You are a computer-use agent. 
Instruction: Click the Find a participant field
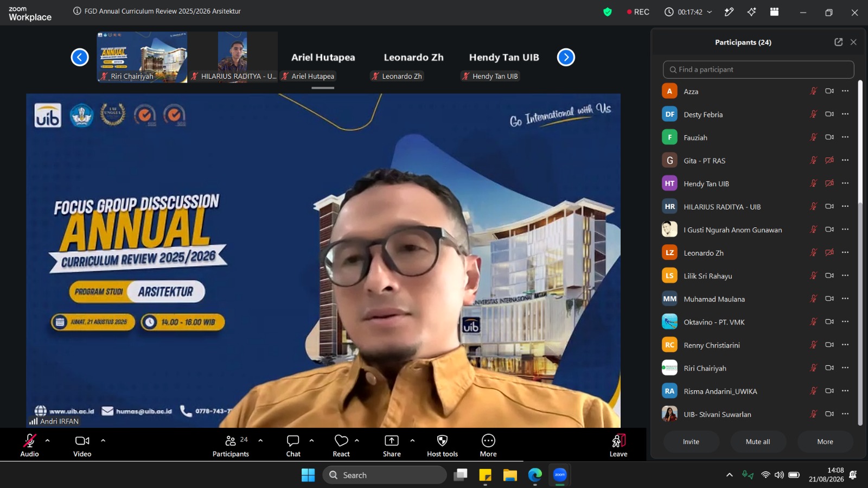pos(758,69)
